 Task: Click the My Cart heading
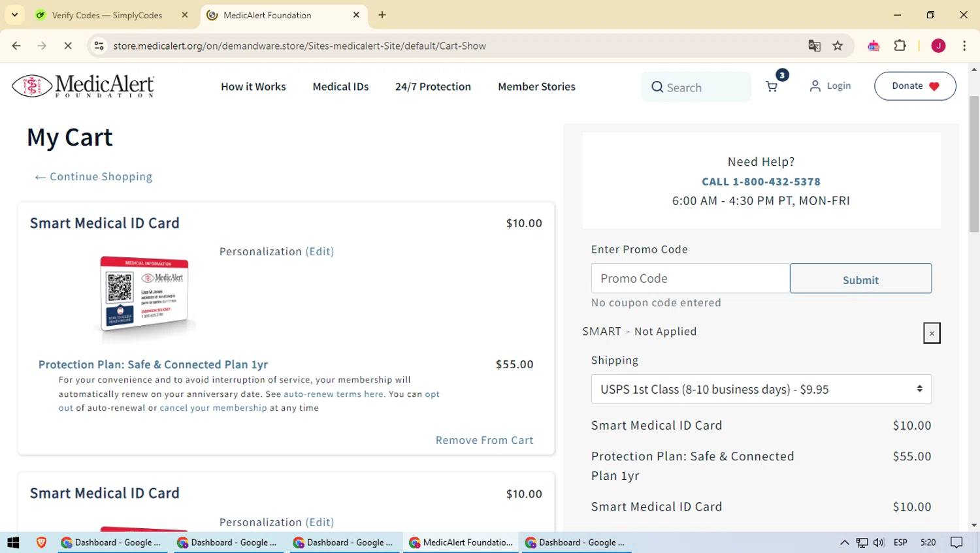70,137
